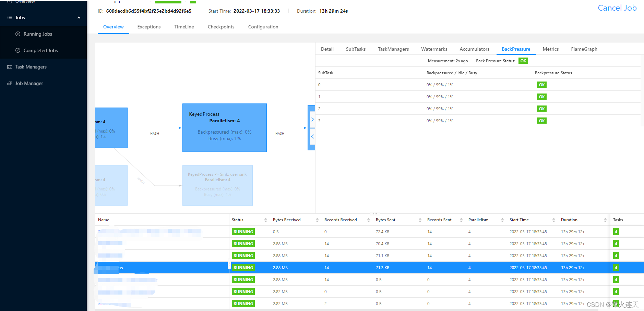Screen dimensions: 644x311
Task: Switch to the Exceptions tab
Action: [149, 27]
